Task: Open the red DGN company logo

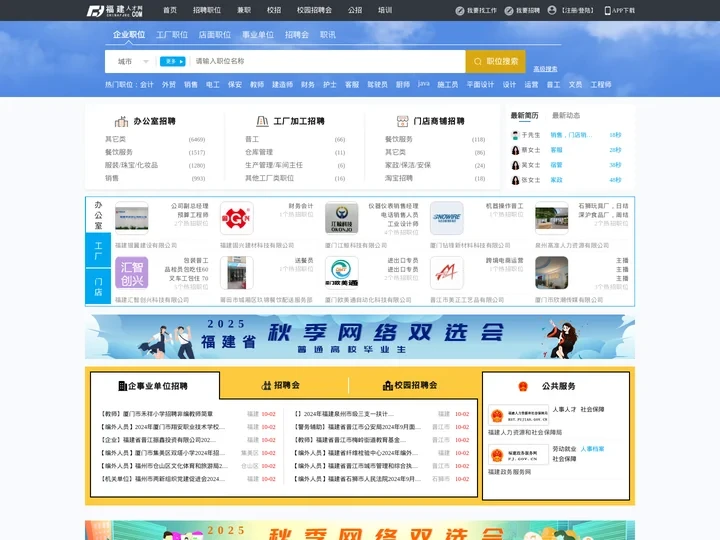Action: coord(236,218)
